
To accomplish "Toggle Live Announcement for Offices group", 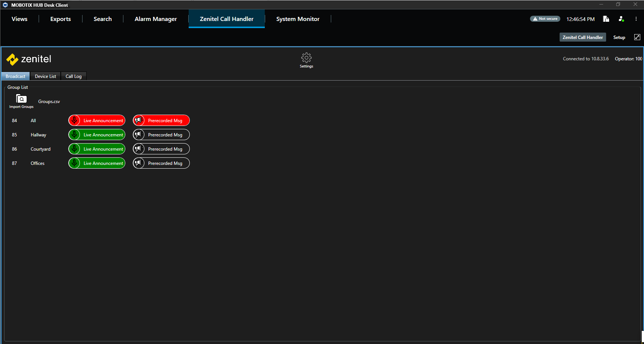I will pos(103,163).
